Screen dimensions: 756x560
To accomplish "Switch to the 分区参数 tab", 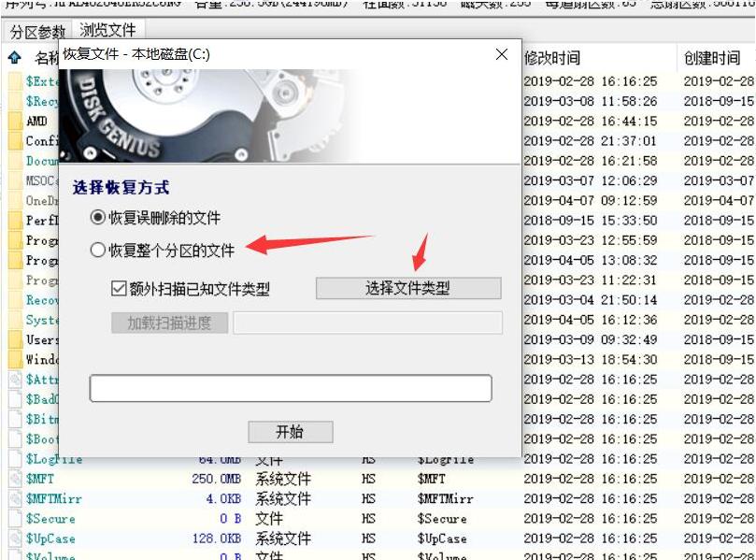I will tap(37, 32).
